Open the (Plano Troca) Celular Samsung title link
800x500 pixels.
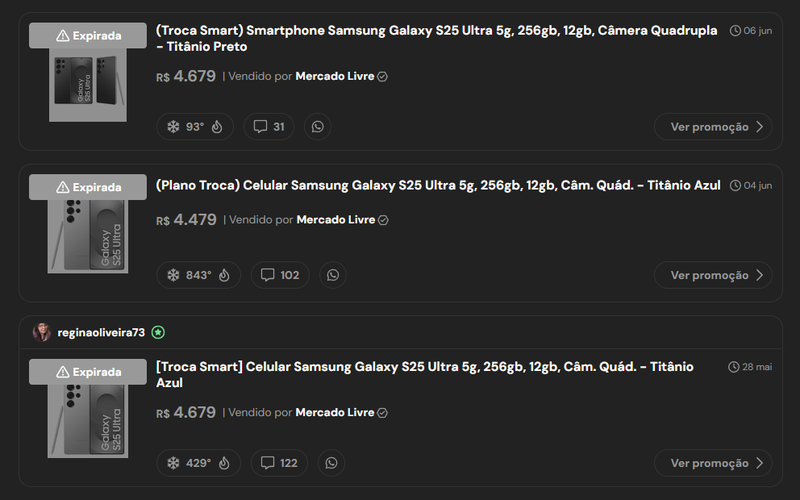(438, 185)
